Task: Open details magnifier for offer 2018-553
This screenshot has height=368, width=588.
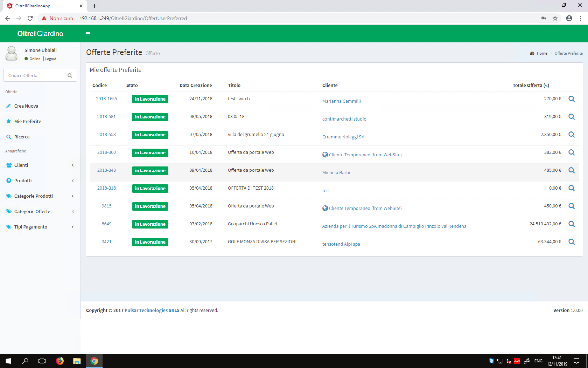Action: [572, 135]
